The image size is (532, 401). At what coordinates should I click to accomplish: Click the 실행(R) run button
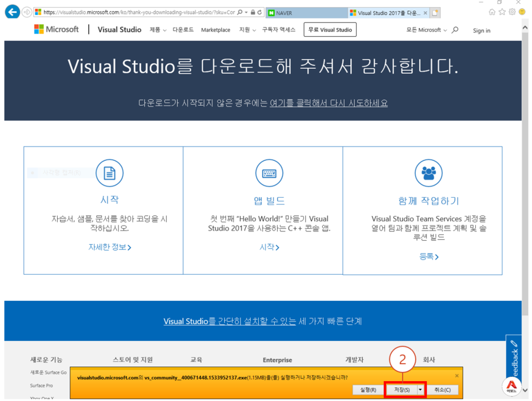368,390
